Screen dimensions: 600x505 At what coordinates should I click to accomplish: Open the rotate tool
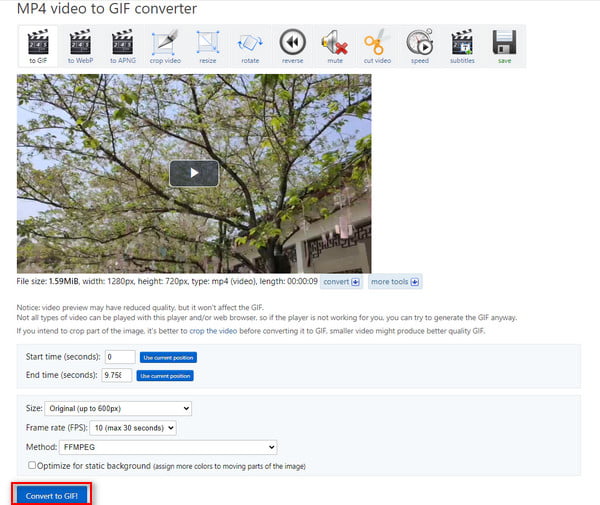[250, 46]
